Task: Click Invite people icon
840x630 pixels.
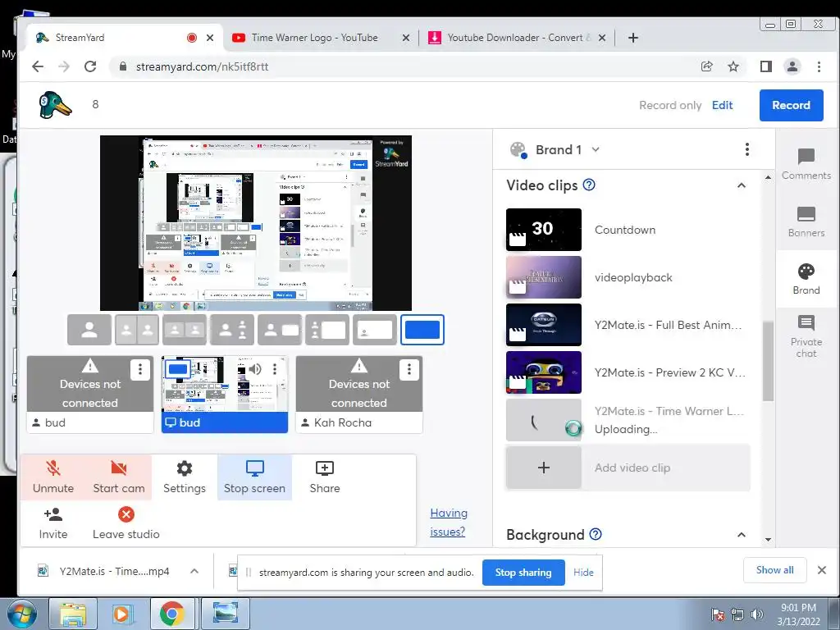Action: [x=53, y=523]
